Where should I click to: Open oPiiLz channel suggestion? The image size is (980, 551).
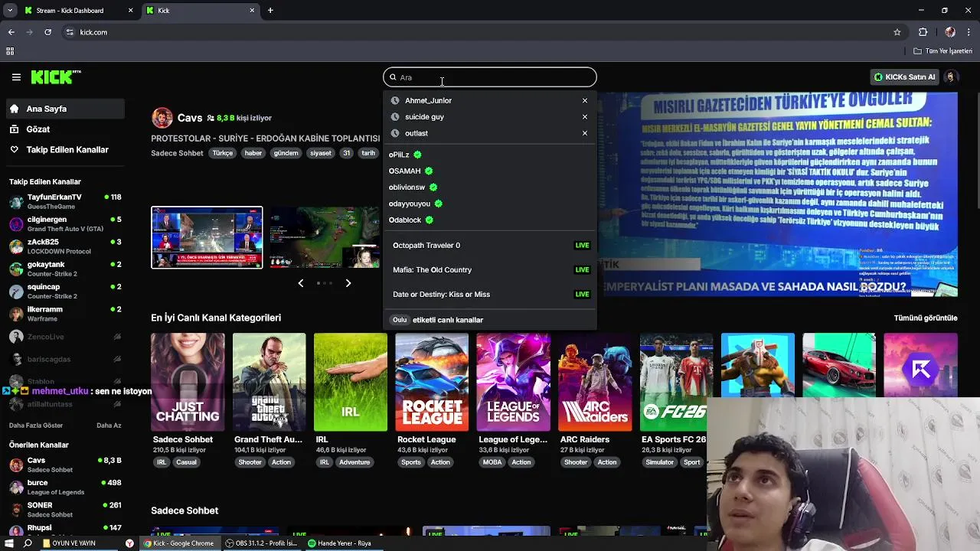(x=405, y=155)
